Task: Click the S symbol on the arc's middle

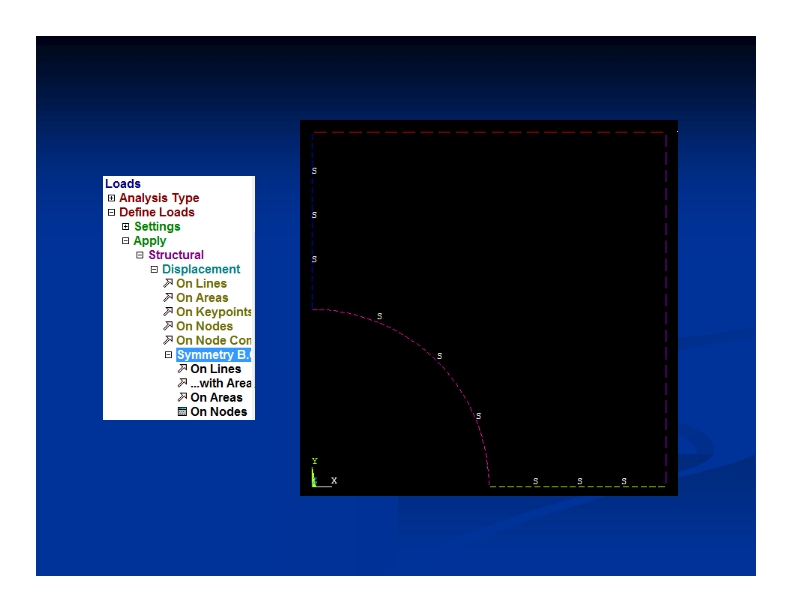Action: (439, 356)
